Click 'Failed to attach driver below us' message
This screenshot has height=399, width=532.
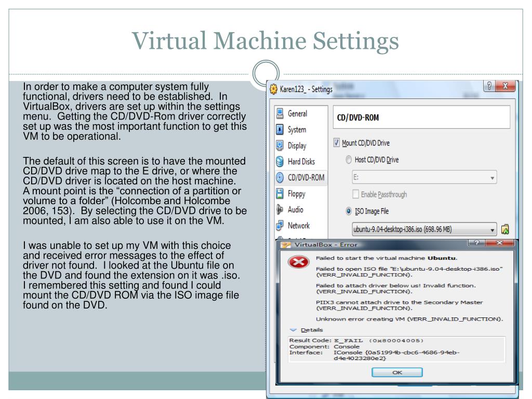(395, 288)
